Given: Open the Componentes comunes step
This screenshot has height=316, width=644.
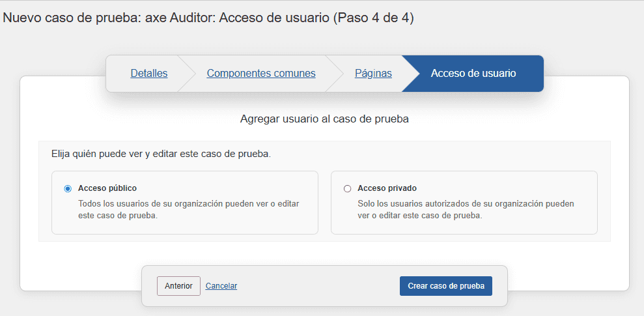Looking at the screenshot, I should pos(260,74).
